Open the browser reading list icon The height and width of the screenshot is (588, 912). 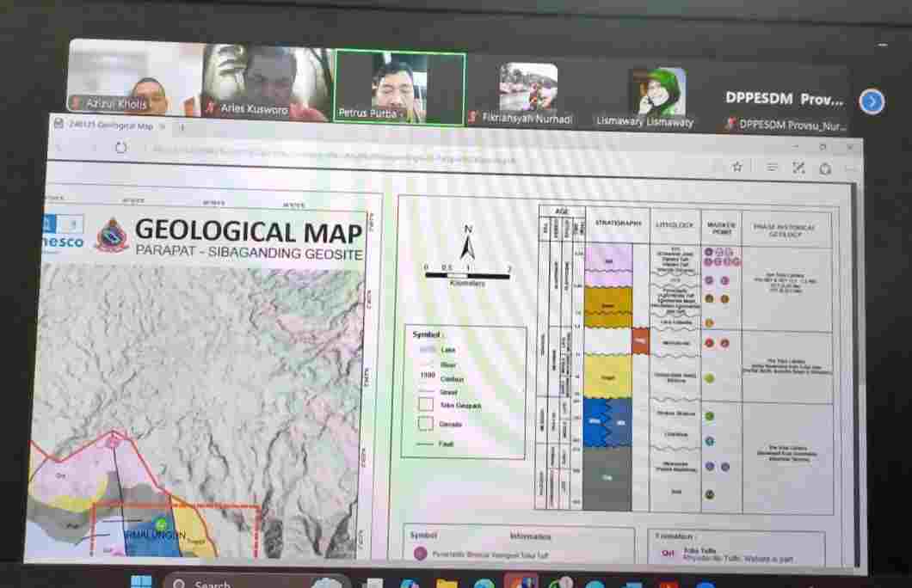[772, 168]
